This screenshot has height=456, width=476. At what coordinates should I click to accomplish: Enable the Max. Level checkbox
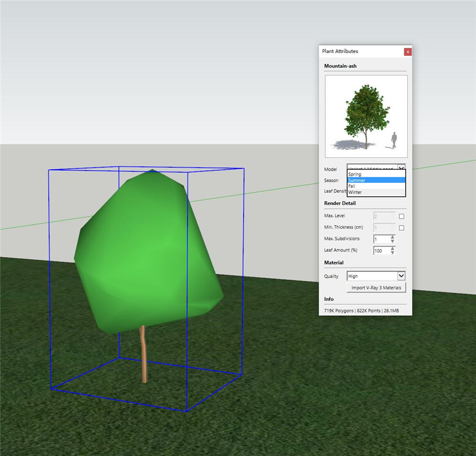(402, 216)
